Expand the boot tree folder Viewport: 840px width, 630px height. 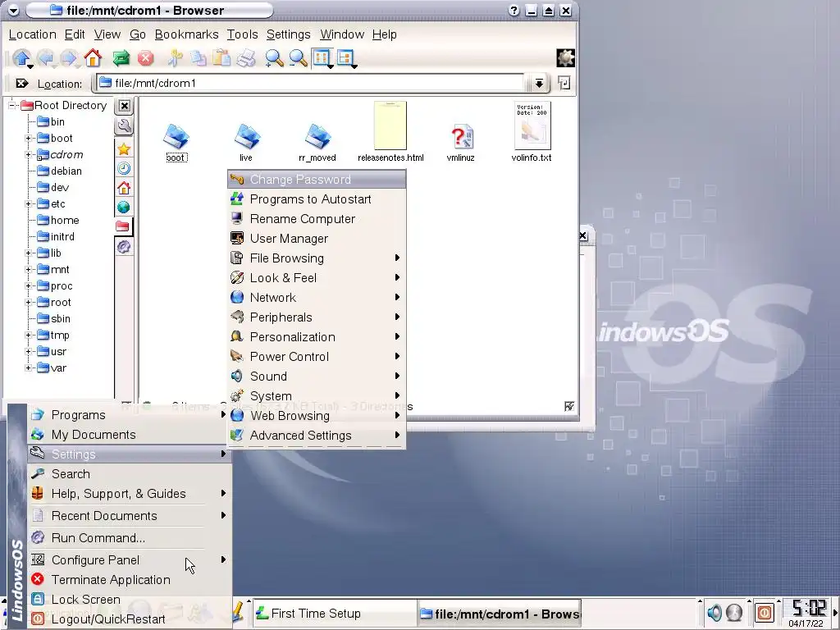tap(29, 138)
